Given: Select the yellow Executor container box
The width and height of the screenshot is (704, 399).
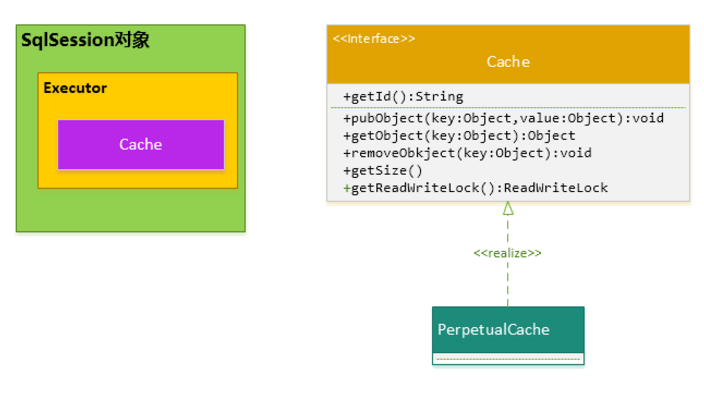Looking at the screenshot, I should pyautogui.click(x=138, y=130).
